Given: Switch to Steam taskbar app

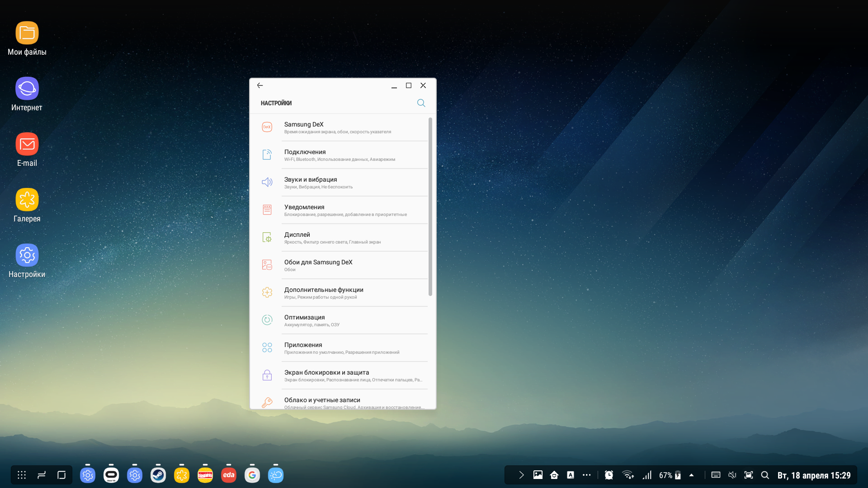Looking at the screenshot, I should [x=158, y=475].
